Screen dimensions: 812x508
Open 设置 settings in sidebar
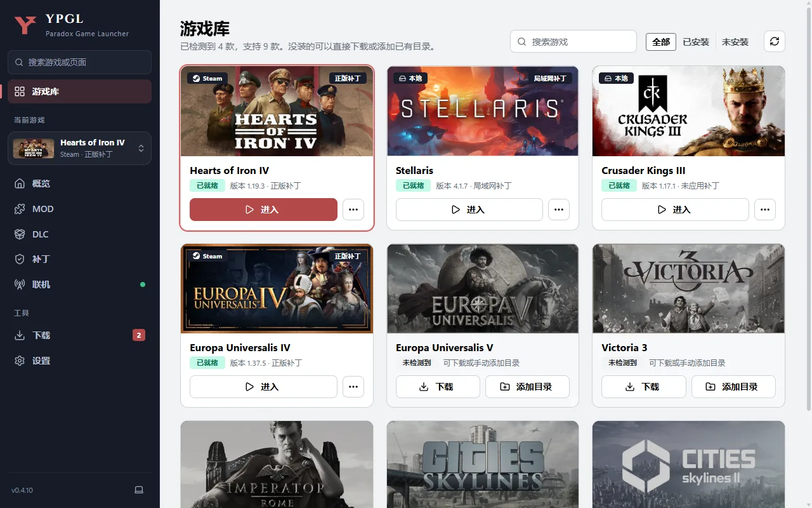pyautogui.click(x=79, y=361)
